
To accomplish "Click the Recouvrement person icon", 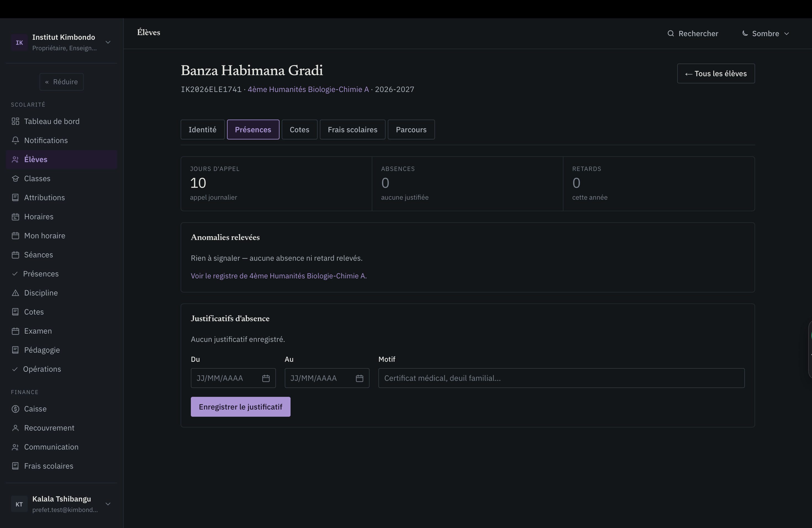I will (15, 428).
